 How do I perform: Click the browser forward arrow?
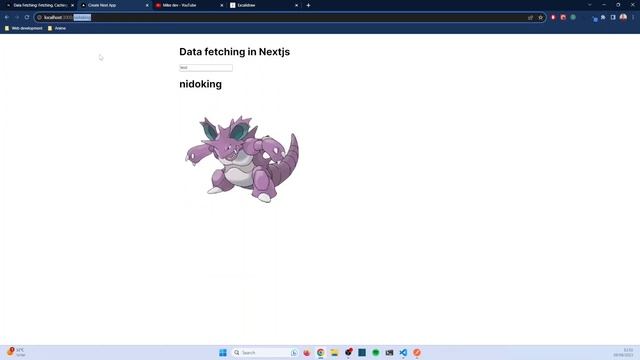coord(17,18)
